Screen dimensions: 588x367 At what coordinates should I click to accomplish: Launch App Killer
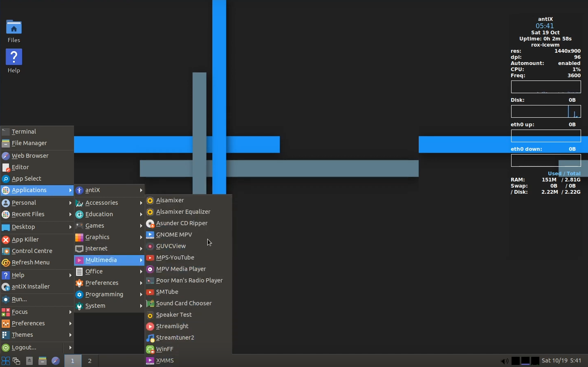click(x=37, y=239)
